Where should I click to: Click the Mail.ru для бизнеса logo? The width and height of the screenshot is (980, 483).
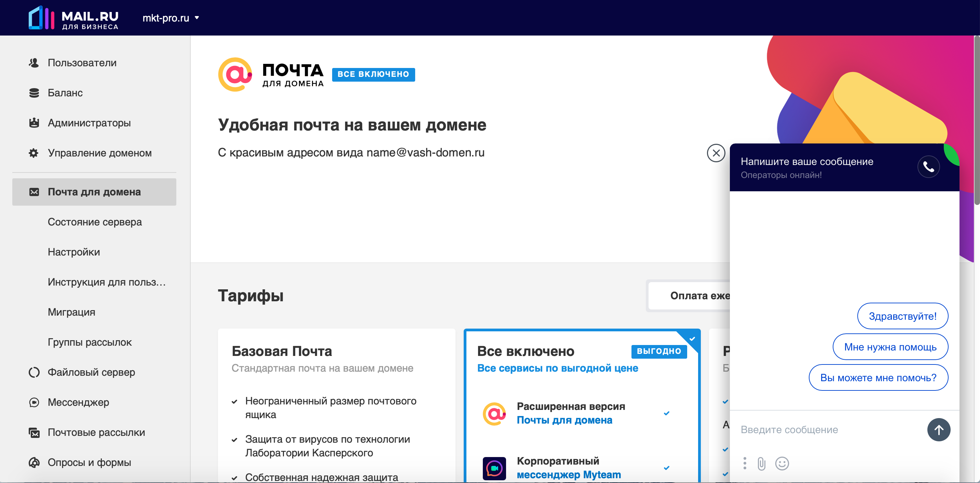73,18
